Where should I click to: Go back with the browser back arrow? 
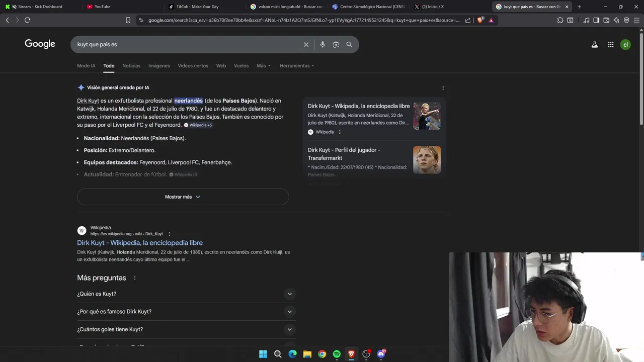(7, 20)
